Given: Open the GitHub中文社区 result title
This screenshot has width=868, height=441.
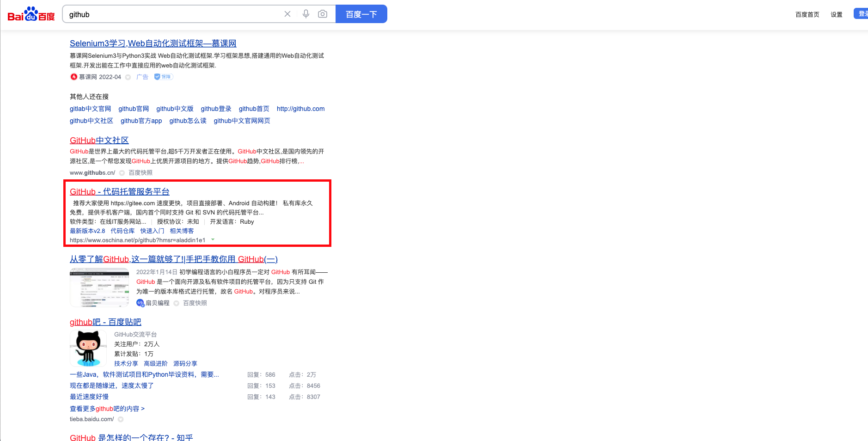Looking at the screenshot, I should click(x=99, y=140).
